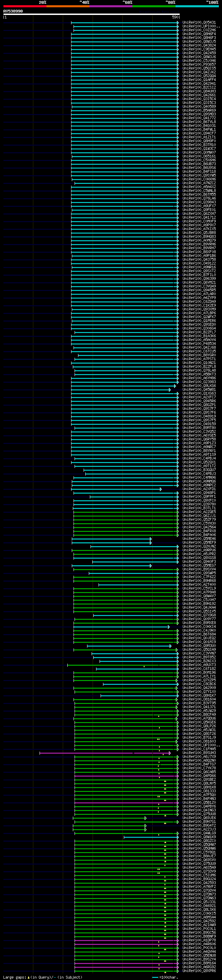Click the UniRef100_B9GU24 hit label
Screen dimensions: 222x980
(199, 879)
